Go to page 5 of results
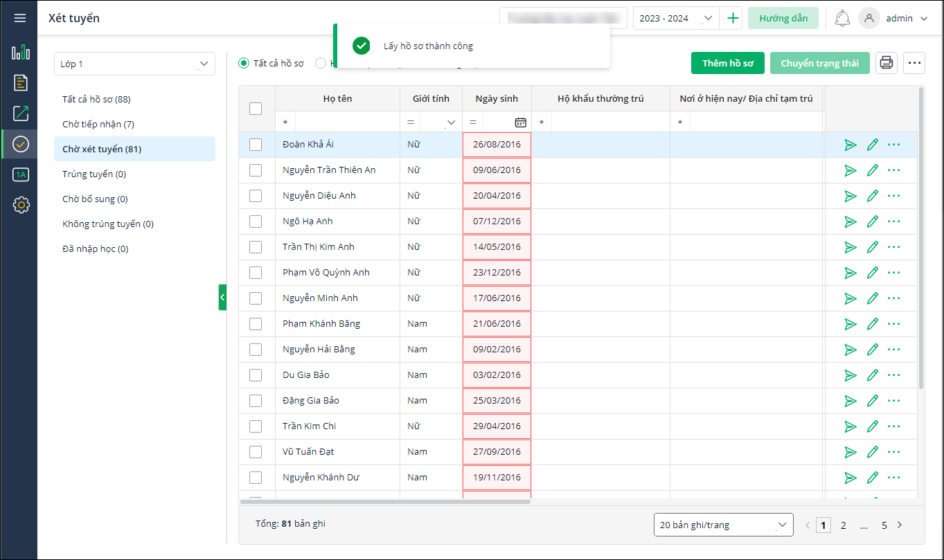944x560 pixels. 884,525
